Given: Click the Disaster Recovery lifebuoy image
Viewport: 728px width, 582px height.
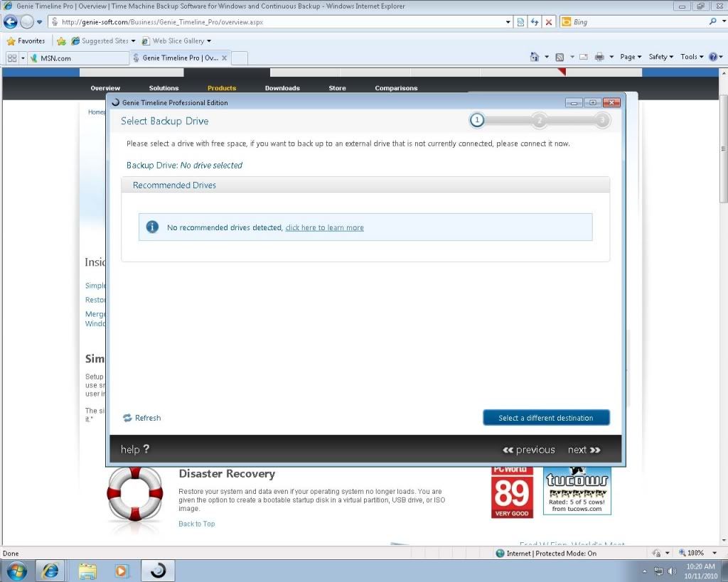Looking at the screenshot, I should (134, 495).
